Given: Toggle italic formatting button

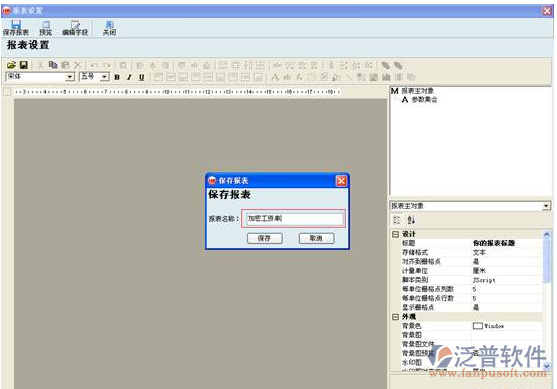Looking at the screenshot, I should click(129, 77).
